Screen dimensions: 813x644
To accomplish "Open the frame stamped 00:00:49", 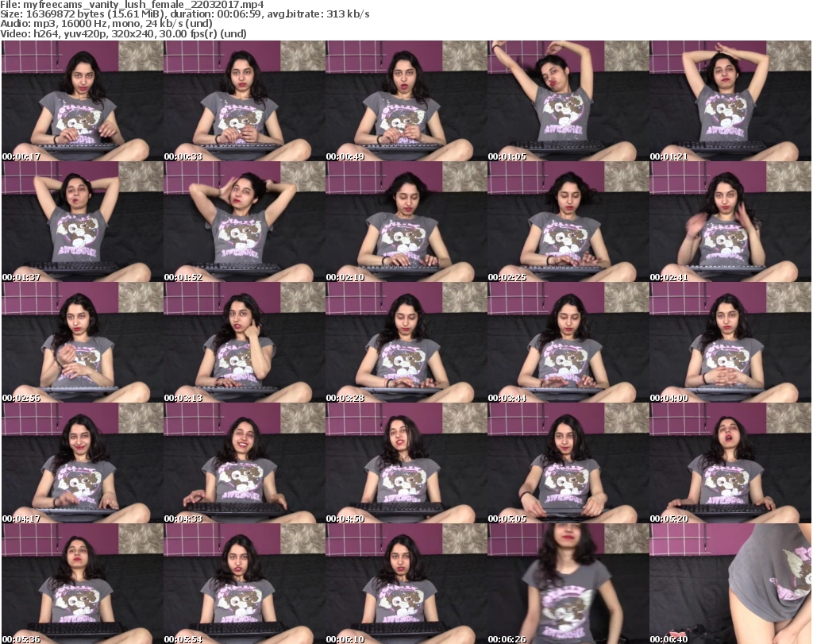I will coord(406,101).
